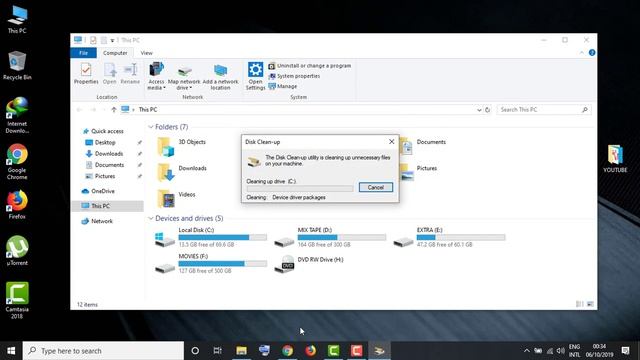Screen dimensions: 640x360
Task: Switch to the Computer ribbon tab
Action: pyautogui.click(x=115, y=53)
